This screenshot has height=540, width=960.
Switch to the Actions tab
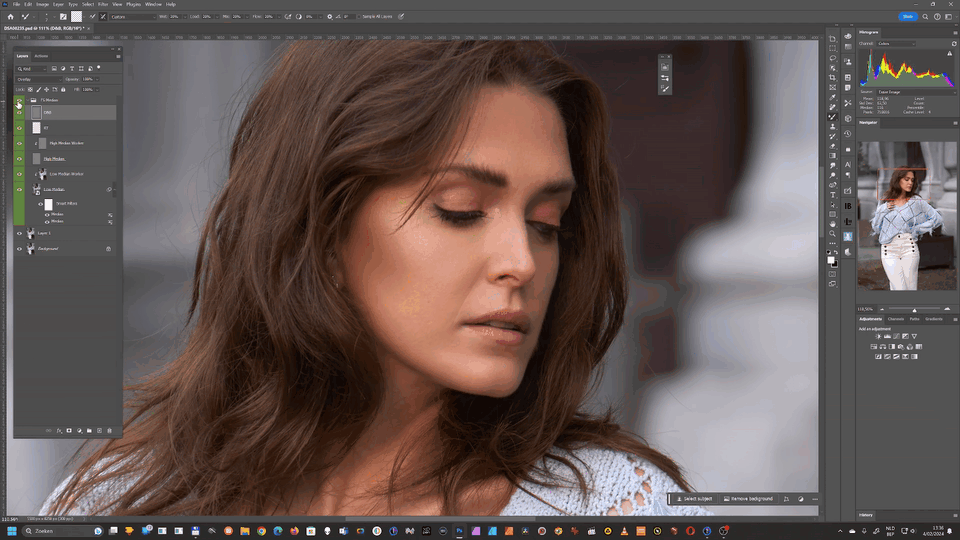click(41, 56)
